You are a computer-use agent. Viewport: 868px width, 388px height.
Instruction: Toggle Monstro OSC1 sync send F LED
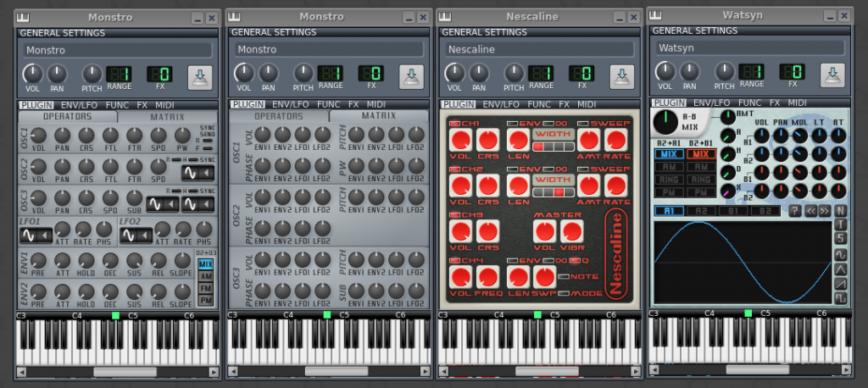(x=208, y=148)
